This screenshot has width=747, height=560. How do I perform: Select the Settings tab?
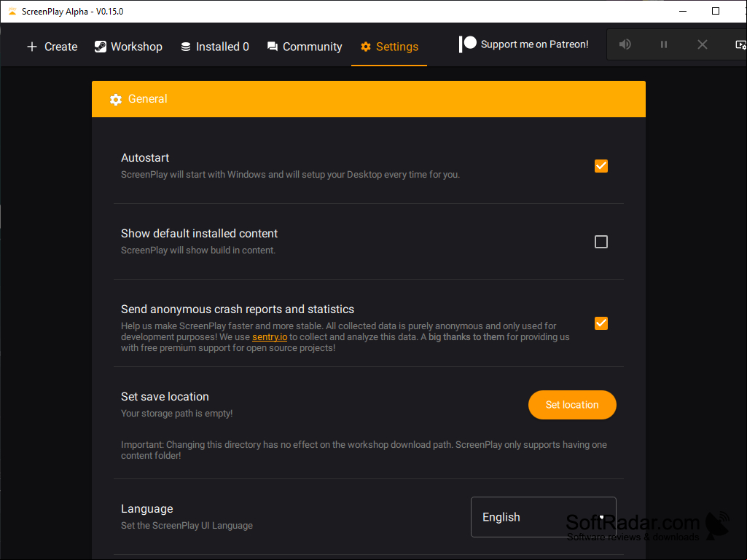pyautogui.click(x=389, y=47)
